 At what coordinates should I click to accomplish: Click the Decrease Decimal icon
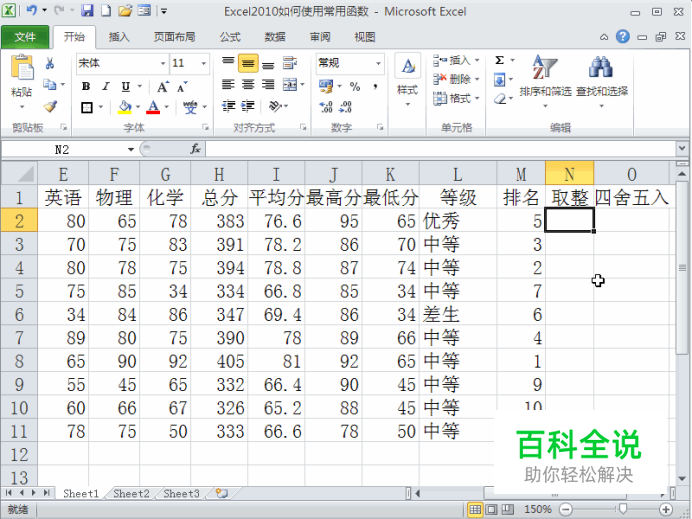(345, 107)
